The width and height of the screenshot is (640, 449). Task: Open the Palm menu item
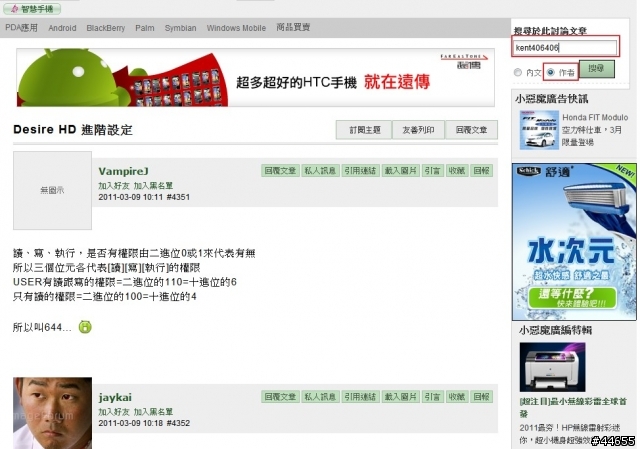click(x=144, y=28)
